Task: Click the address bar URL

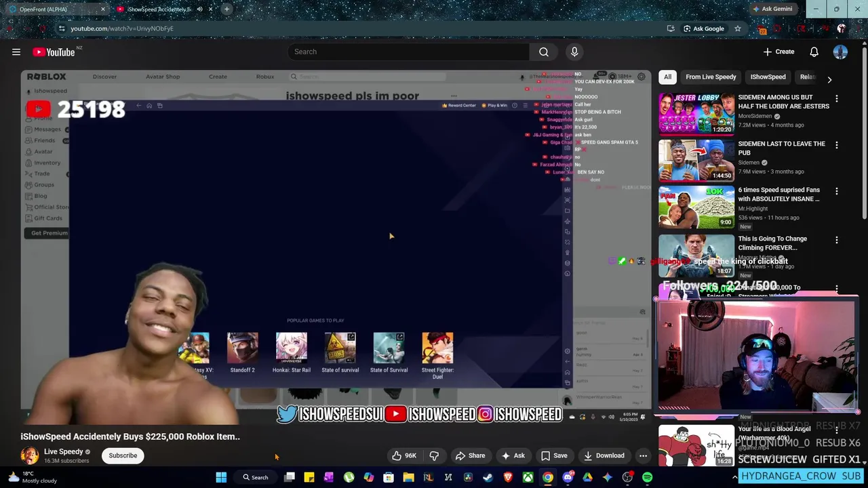Action: coord(122,28)
